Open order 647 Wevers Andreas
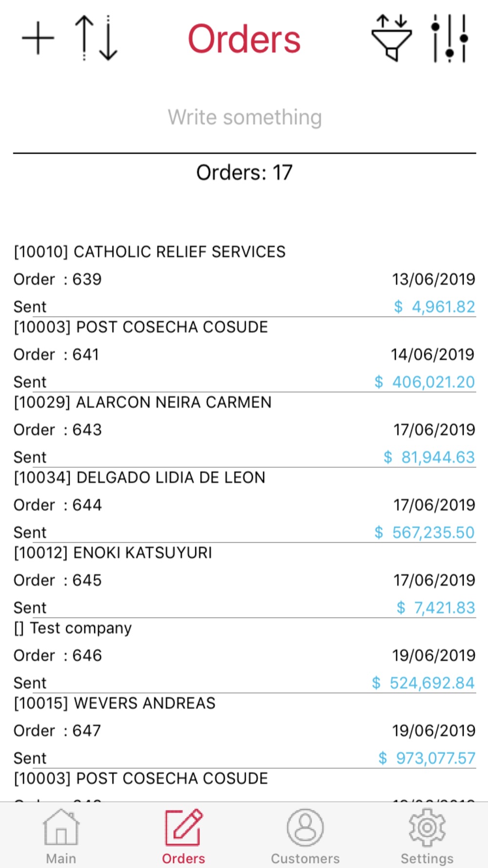Screen dimensions: 488x868 coord(244,730)
